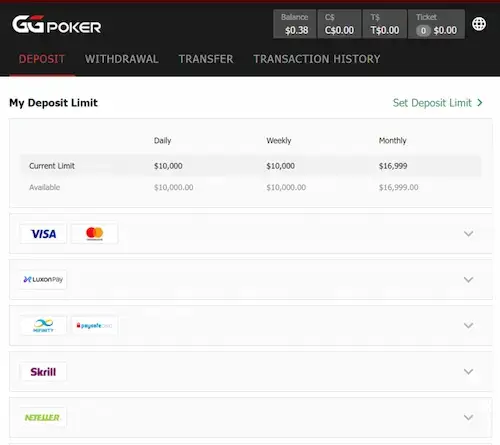Click the weekly current limit $10,000
Image resolution: width=500 pixels, height=445 pixels.
coord(280,166)
